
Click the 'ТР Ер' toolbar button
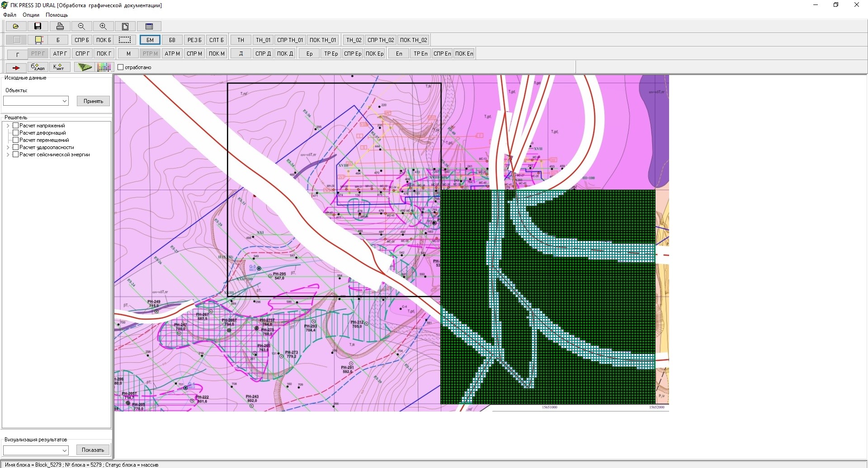[x=331, y=54]
